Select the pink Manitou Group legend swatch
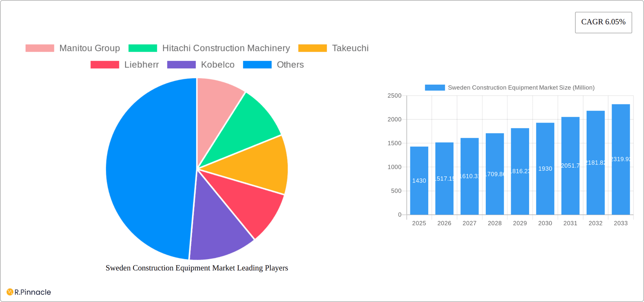The height and width of the screenshot is (302, 644). (x=40, y=48)
